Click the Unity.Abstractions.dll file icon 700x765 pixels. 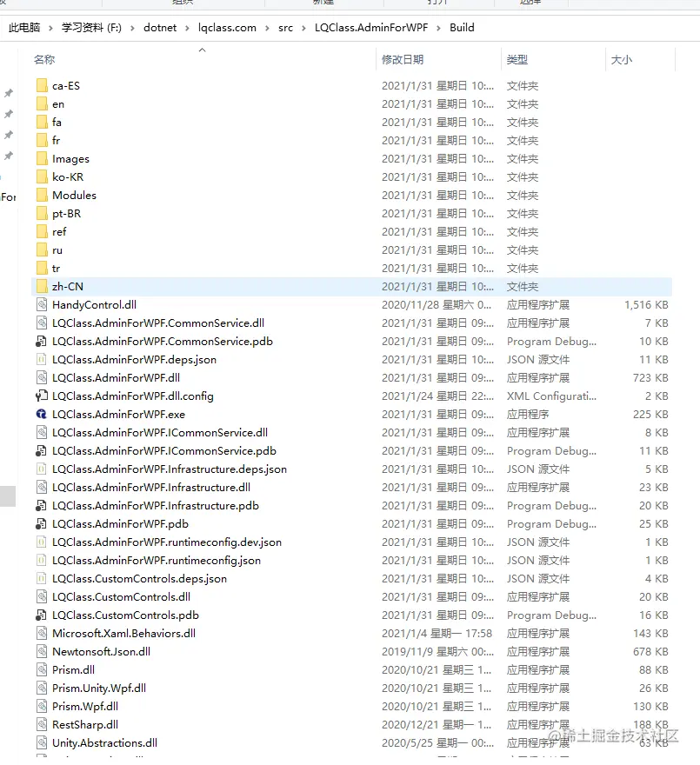click(x=42, y=742)
